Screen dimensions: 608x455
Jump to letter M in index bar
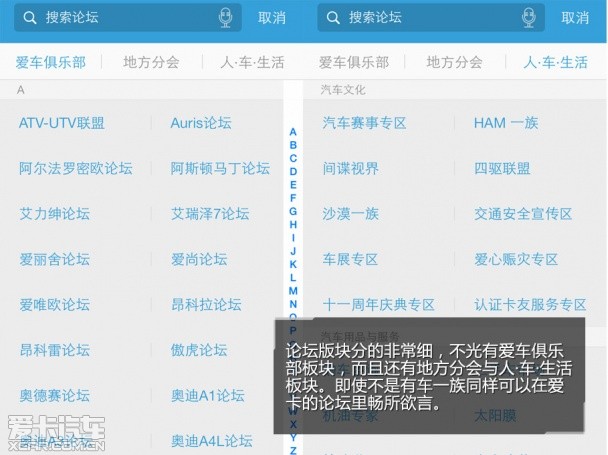click(x=293, y=291)
